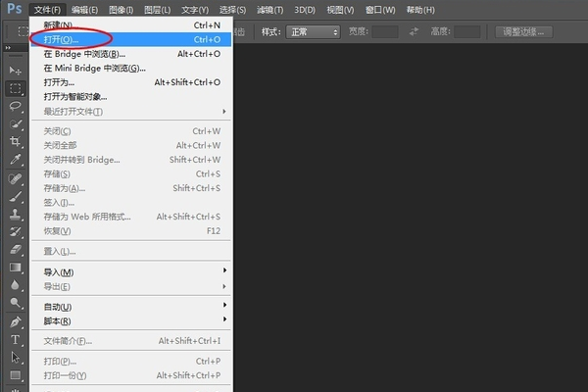Choose 签入(I)... menu entry
Screen dimensions: 588x392
(x=131, y=202)
